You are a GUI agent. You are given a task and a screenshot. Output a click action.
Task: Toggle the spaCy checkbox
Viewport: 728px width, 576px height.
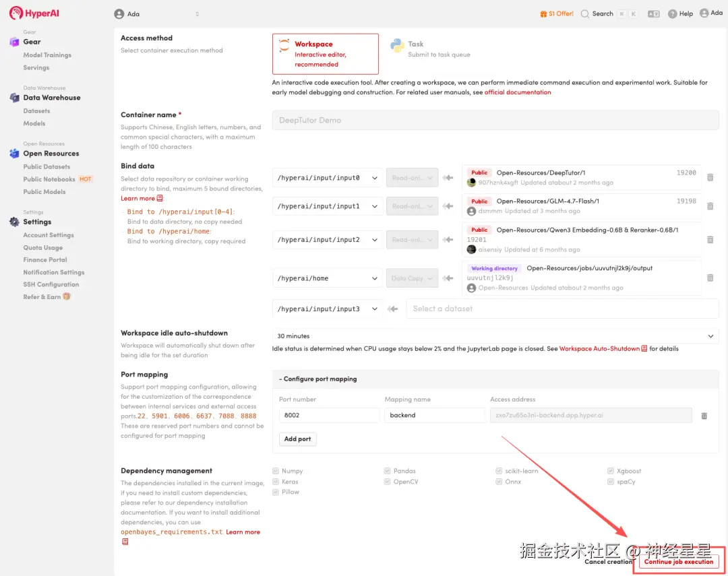click(611, 481)
